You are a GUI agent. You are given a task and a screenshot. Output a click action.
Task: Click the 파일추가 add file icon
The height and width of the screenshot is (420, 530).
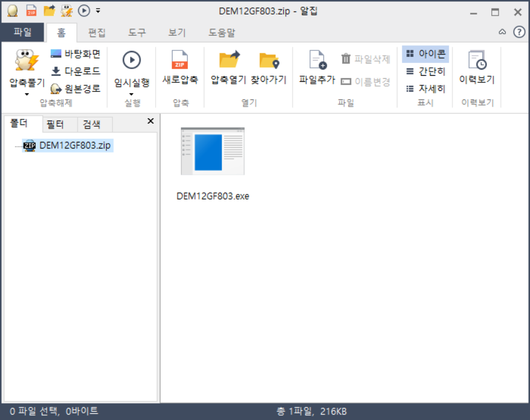[x=317, y=60]
